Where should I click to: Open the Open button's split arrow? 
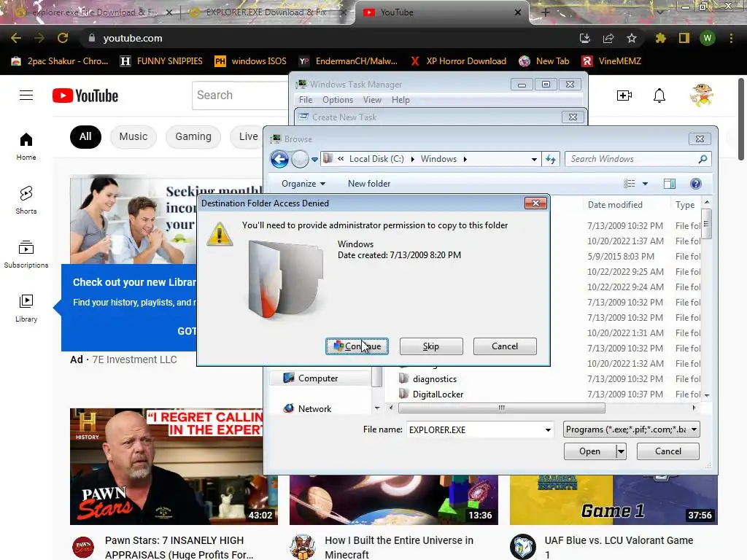click(x=621, y=451)
